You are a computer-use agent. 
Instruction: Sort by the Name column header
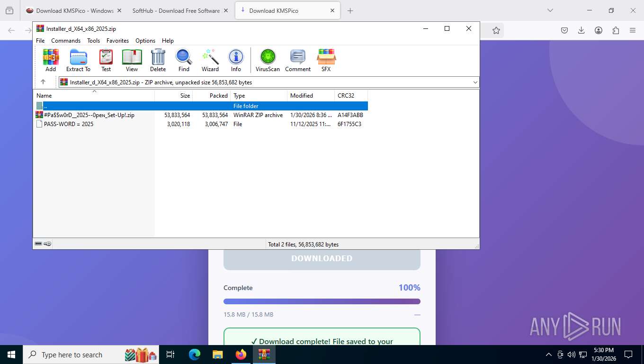click(x=94, y=96)
